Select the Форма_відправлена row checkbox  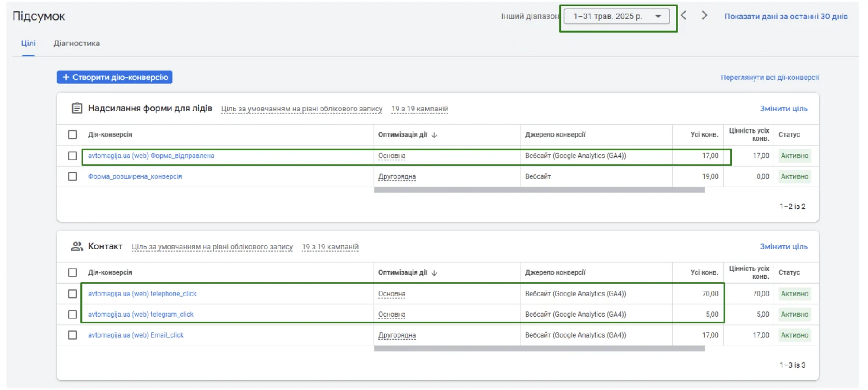pos(72,156)
